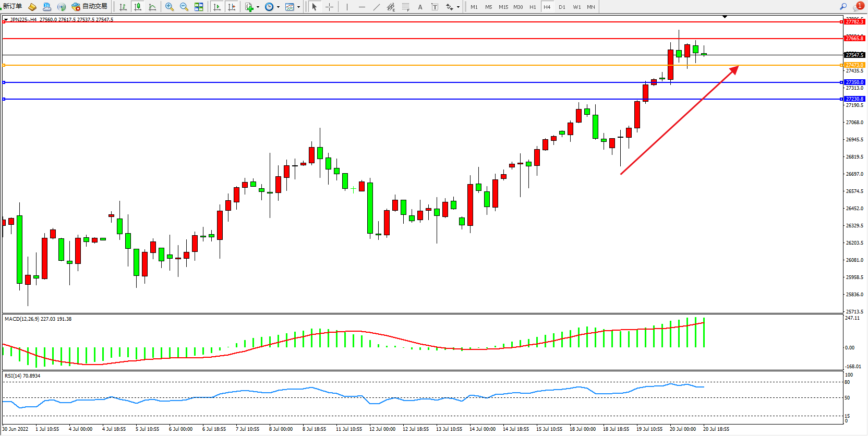
Task: Expand the periods clock dropdown arrow
Action: pyautogui.click(x=278, y=7)
